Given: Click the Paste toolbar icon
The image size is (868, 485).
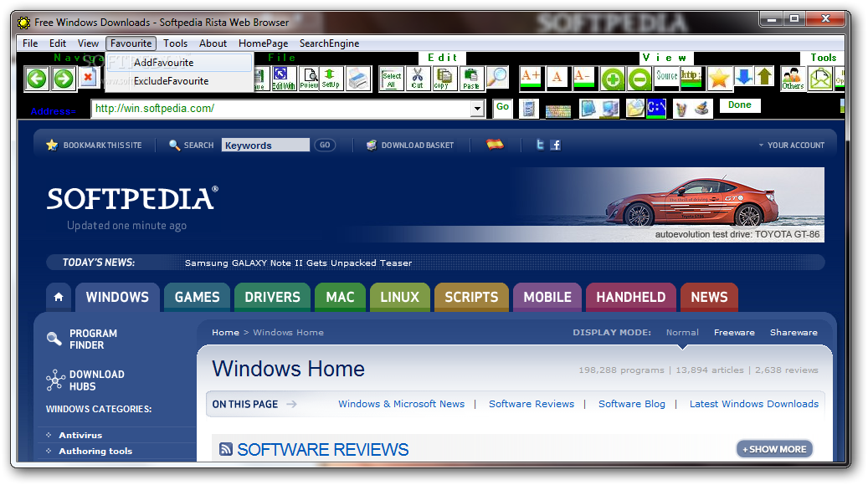Looking at the screenshot, I should click(x=471, y=79).
